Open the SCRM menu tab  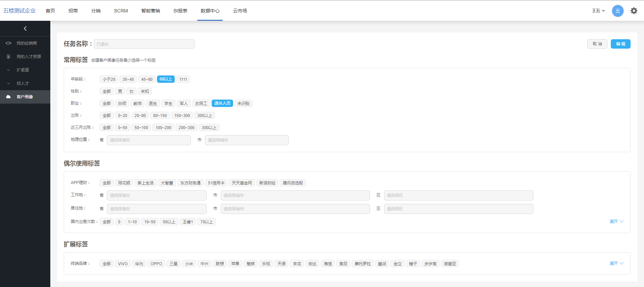121,11
